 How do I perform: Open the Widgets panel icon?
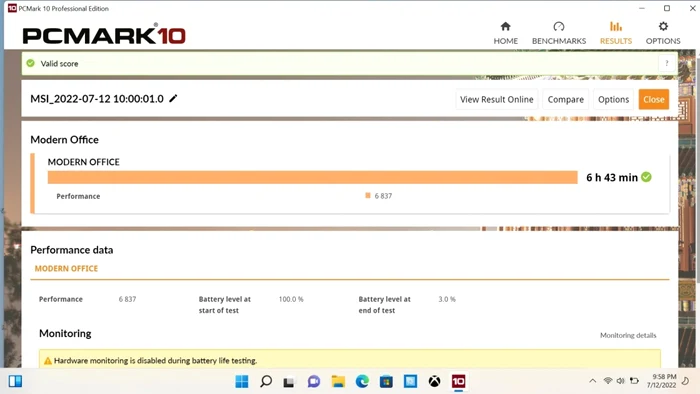coord(15,381)
